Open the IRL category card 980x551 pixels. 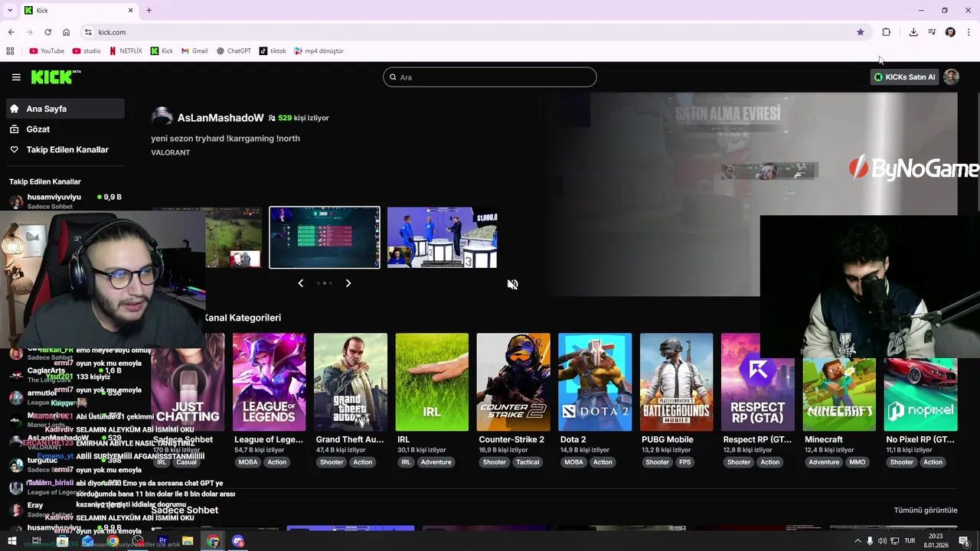432,382
